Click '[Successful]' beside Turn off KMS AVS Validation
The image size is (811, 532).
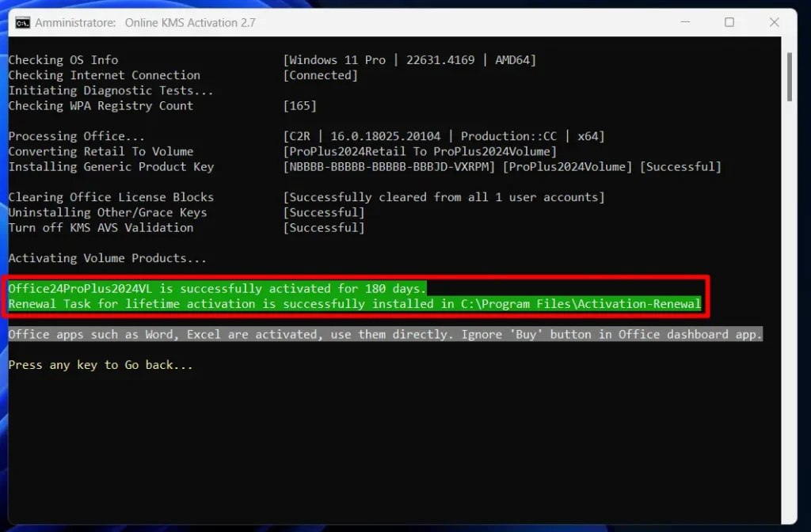point(324,228)
